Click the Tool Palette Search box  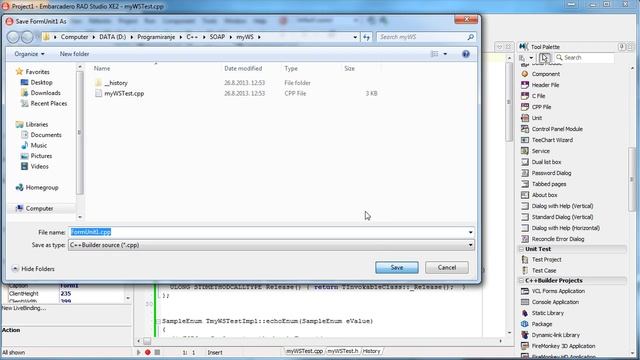point(584,58)
